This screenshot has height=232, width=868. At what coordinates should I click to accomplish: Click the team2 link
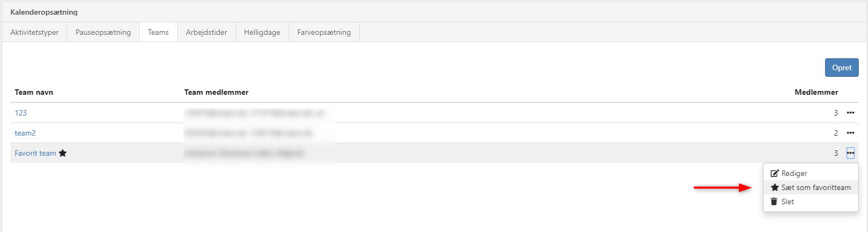[x=25, y=133]
